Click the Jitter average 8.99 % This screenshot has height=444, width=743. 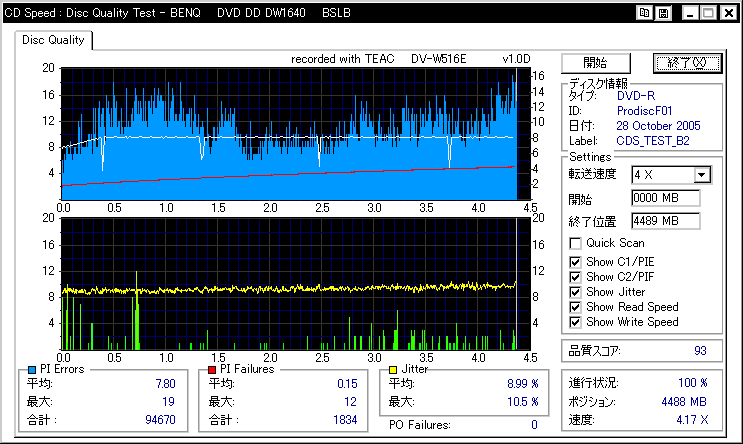(523, 384)
